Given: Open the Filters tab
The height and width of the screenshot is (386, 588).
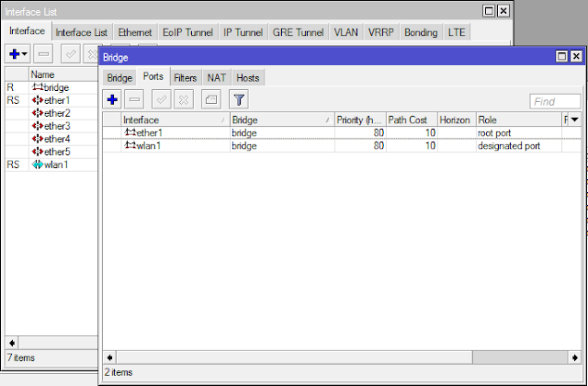Looking at the screenshot, I should pyautogui.click(x=186, y=78).
